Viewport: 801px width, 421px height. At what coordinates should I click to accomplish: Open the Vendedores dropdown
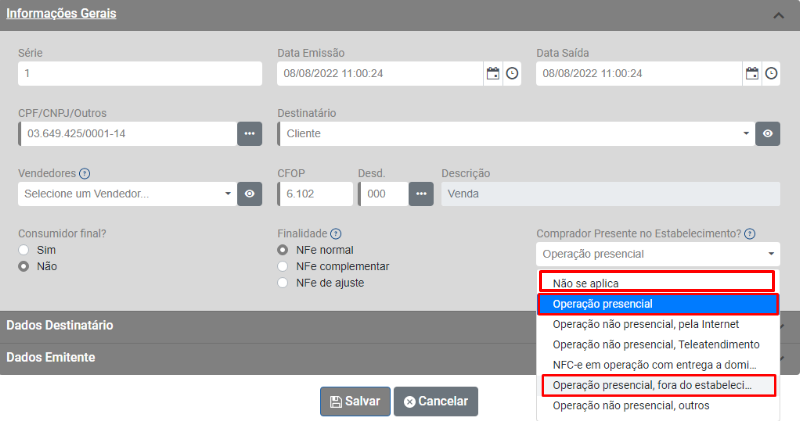click(126, 193)
